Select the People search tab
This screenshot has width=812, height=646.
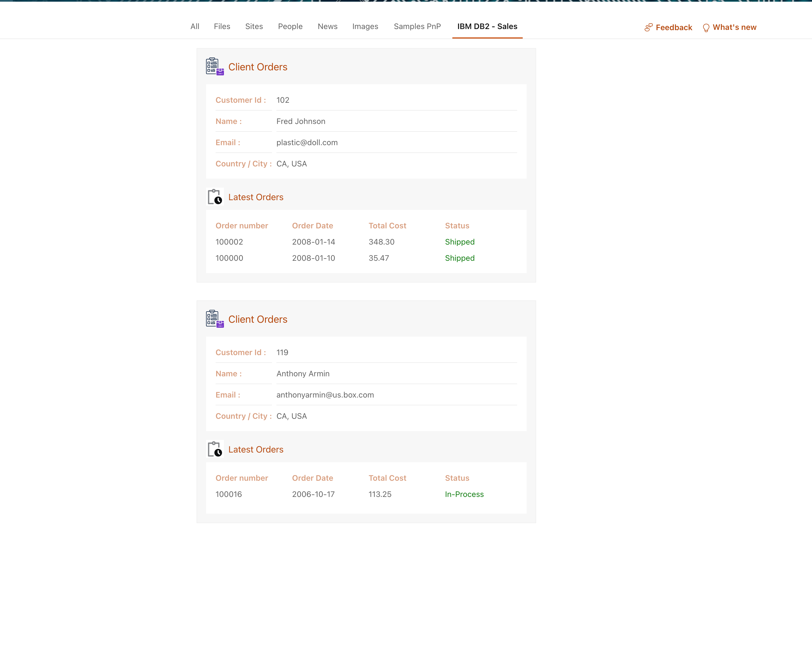click(x=290, y=26)
